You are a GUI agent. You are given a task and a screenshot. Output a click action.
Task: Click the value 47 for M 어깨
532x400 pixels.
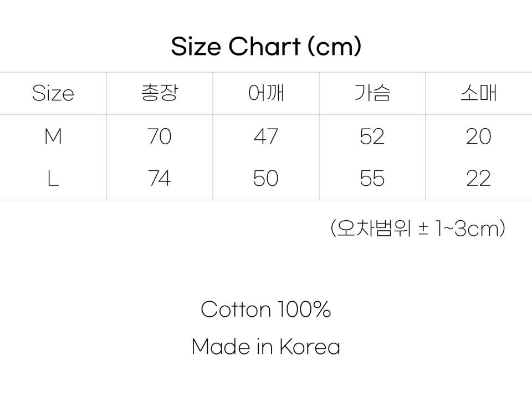[x=266, y=136]
